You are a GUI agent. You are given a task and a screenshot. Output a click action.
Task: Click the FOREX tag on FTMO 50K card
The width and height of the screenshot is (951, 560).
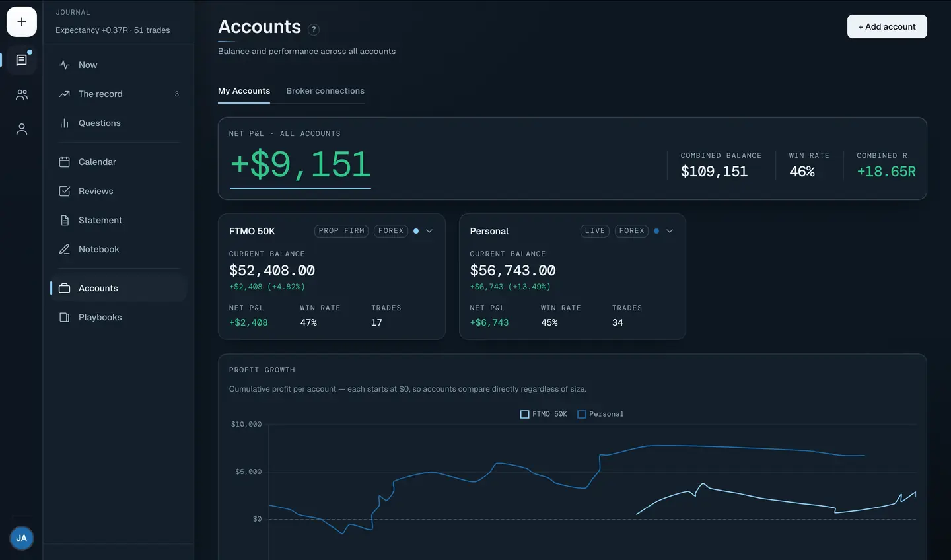[391, 231]
